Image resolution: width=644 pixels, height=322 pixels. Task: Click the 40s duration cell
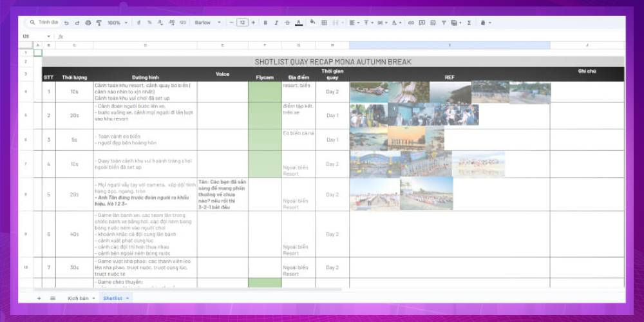click(74, 234)
